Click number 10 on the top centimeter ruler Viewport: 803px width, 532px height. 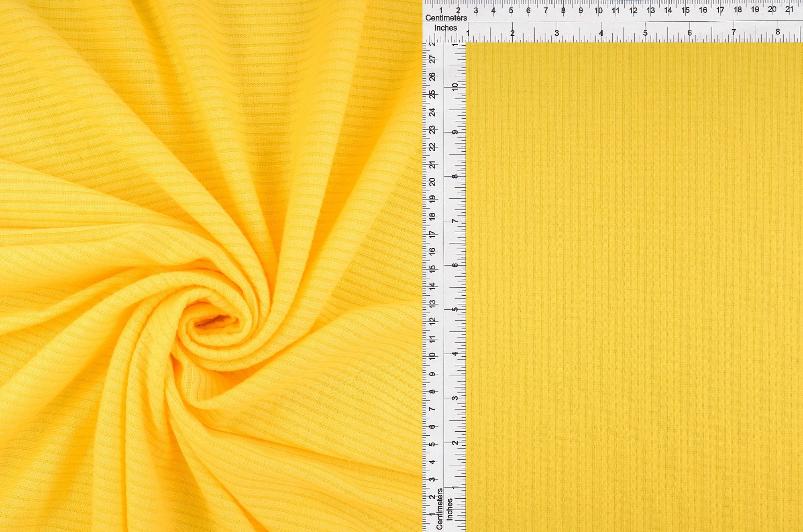[598, 11]
